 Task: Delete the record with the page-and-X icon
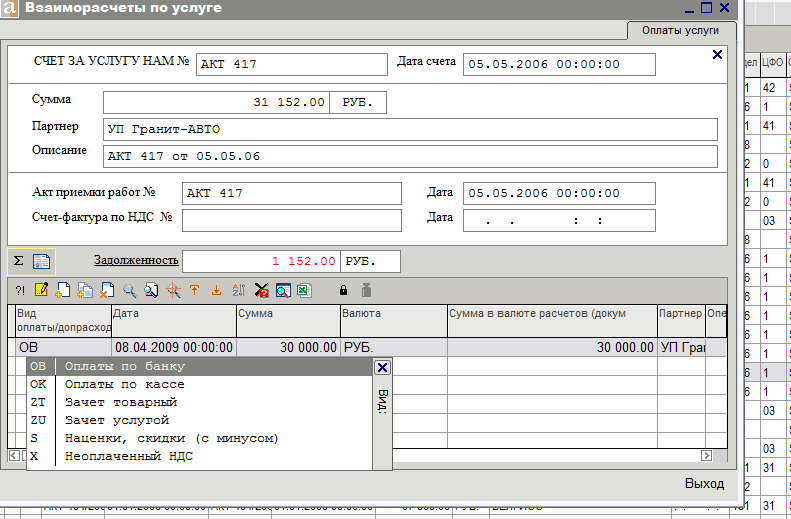click(107, 290)
